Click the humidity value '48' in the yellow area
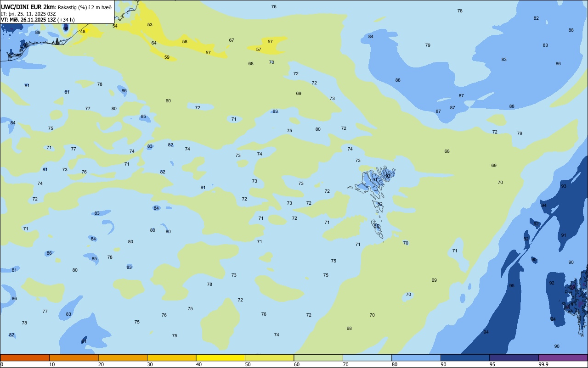 pyautogui.click(x=83, y=32)
